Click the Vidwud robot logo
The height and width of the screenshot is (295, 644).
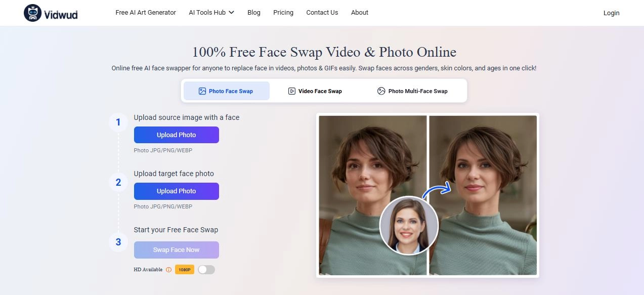(x=32, y=13)
